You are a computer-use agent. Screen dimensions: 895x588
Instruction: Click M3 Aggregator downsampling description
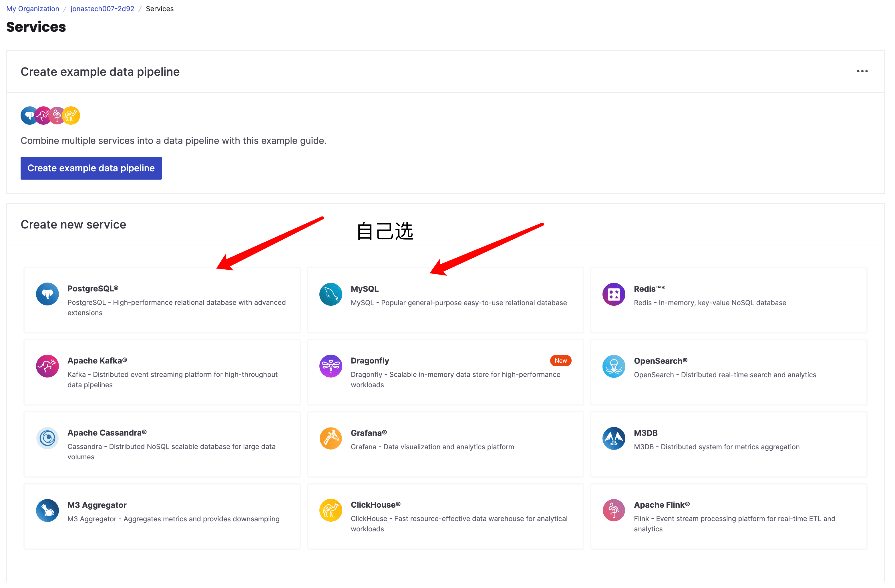point(173,519)
